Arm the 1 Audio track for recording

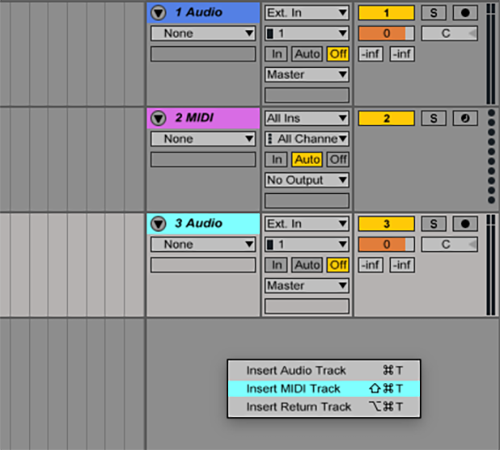[465, 13]
